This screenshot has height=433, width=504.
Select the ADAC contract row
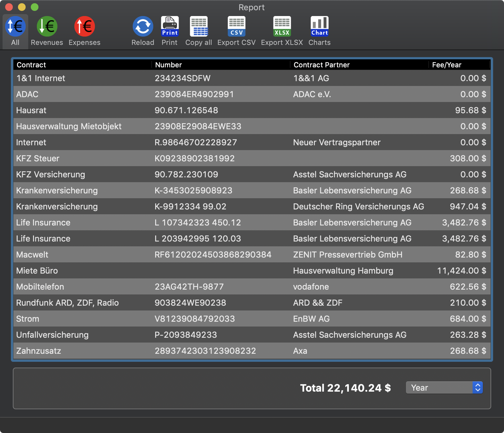252,94
